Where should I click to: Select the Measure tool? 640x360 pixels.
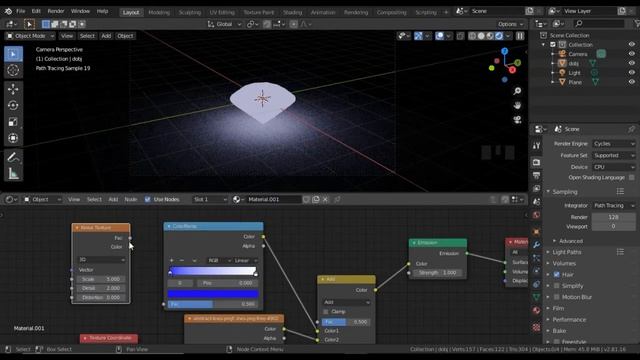pyautogui.click(x=13, y=173)
